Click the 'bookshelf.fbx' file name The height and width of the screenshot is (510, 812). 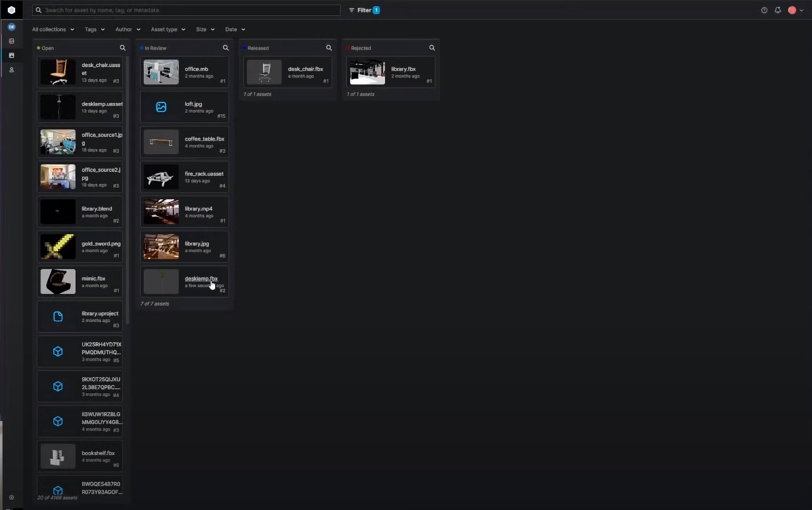point(98,453)
